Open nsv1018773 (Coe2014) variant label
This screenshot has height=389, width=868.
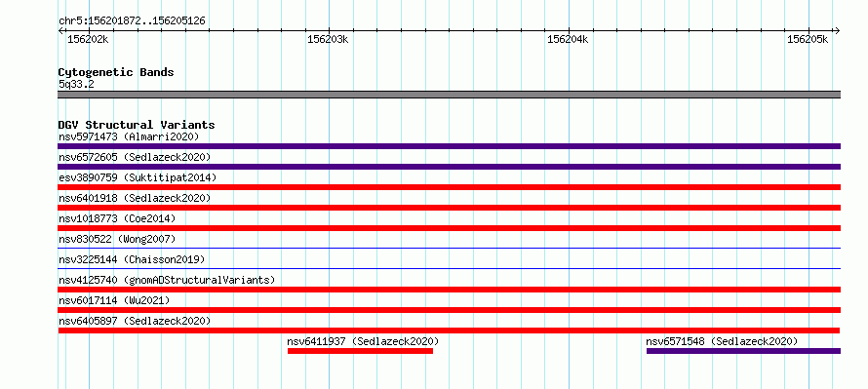(117, 218)
